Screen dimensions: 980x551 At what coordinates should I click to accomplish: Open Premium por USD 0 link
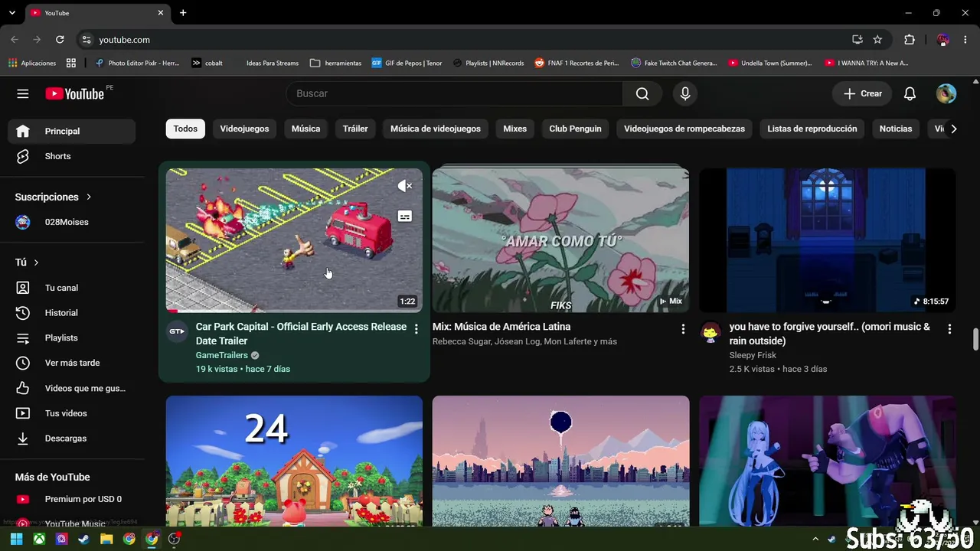[72, 499]
